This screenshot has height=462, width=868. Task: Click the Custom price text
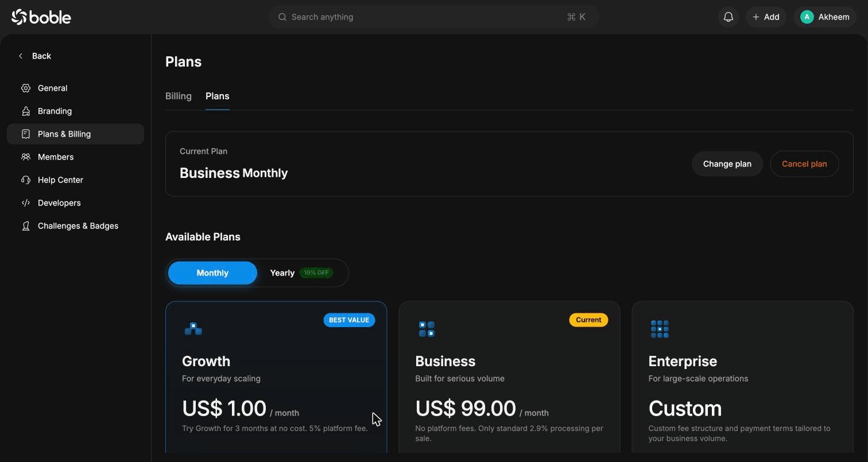[685, 408]
